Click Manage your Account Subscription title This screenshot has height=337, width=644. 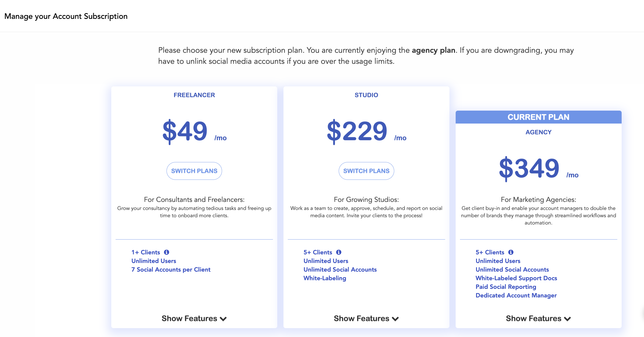(66, 16)
